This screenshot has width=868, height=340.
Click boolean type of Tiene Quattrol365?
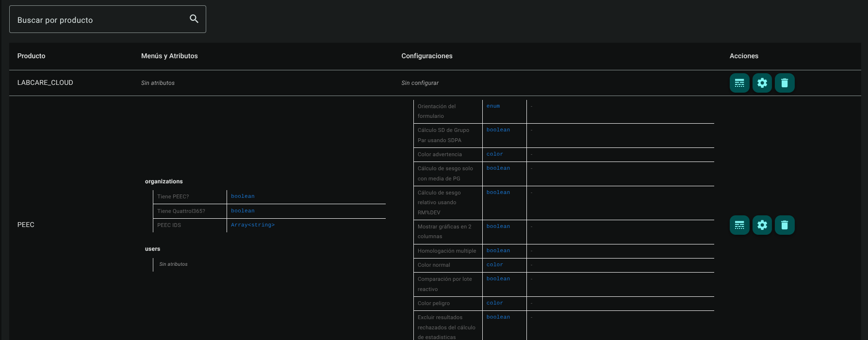pos(243,211)
